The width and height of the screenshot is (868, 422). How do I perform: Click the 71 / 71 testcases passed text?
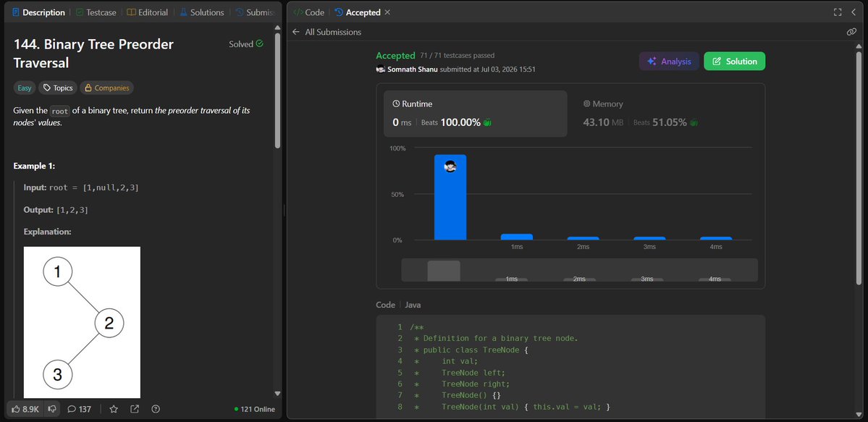click(x=458, y=56)
